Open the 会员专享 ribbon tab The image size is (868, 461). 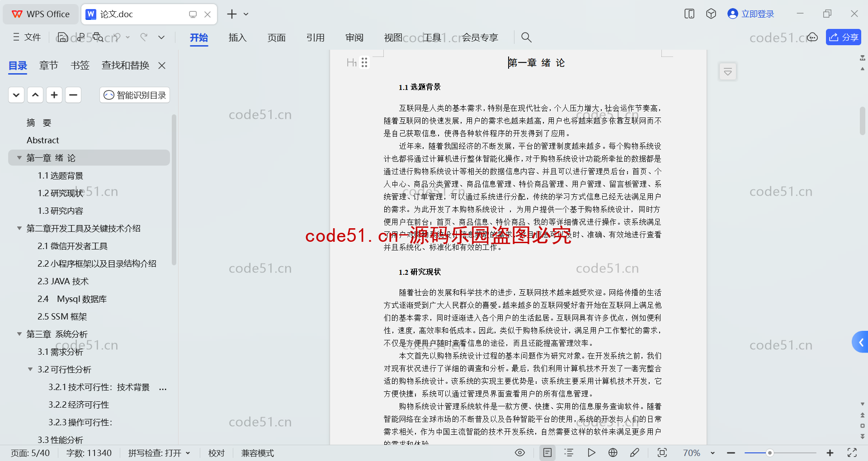[480, 38]
